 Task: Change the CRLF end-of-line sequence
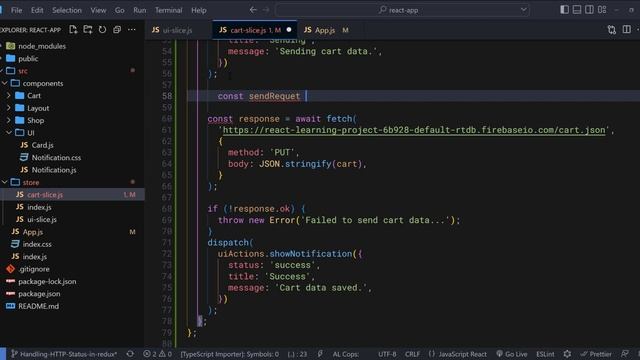coord(412,354)
